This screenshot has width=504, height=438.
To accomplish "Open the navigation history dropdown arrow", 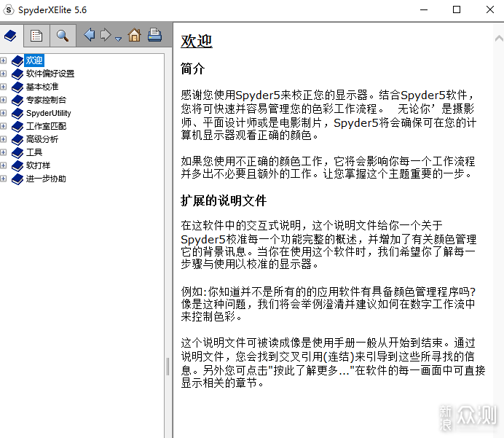I will click(x=118, y=39).
